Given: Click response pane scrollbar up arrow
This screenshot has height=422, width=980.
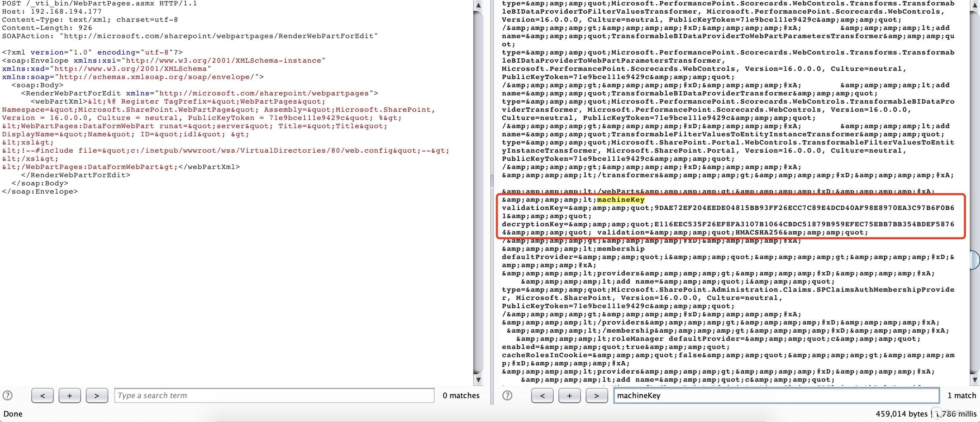Looking at the screenshot, I should click(x=974, y=5).
